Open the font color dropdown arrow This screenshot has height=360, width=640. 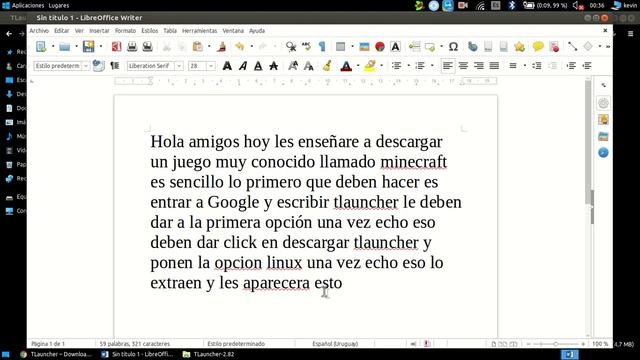tap(358, 66)
